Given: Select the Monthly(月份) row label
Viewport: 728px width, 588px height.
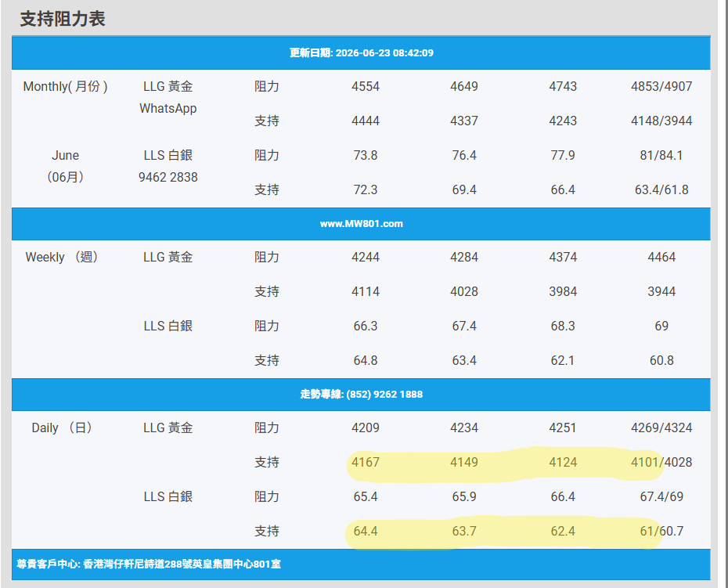Looking at the screenshot, I should (x=66, y=86).
